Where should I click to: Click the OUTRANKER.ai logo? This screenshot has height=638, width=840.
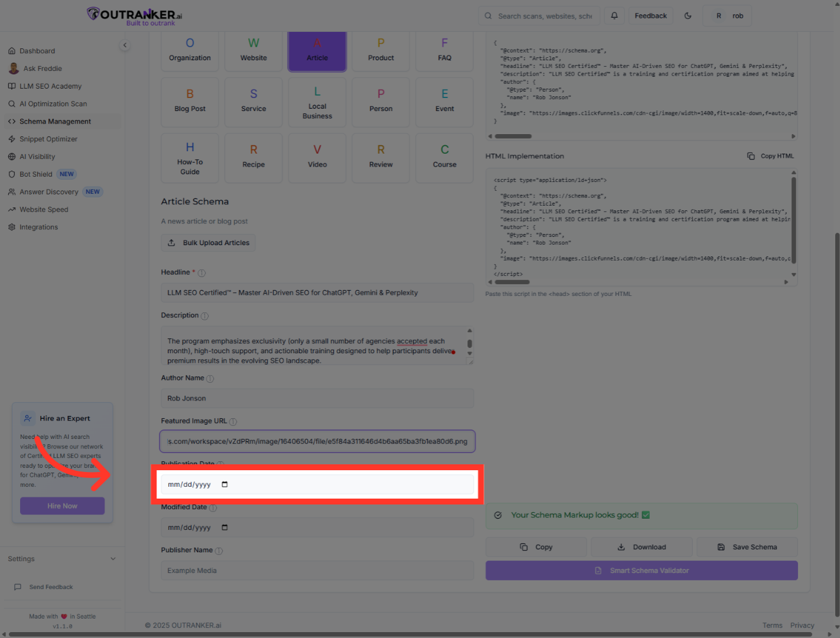coord(135,16)
